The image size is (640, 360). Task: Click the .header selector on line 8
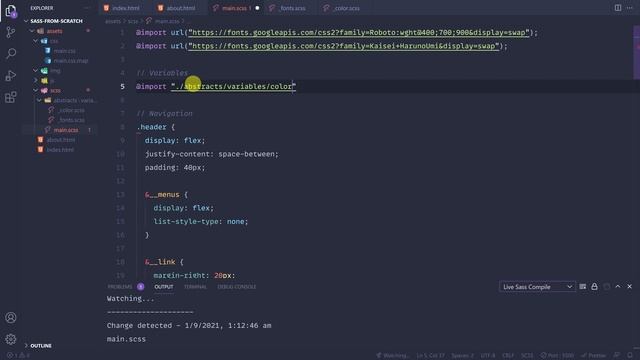pos(151,127)
